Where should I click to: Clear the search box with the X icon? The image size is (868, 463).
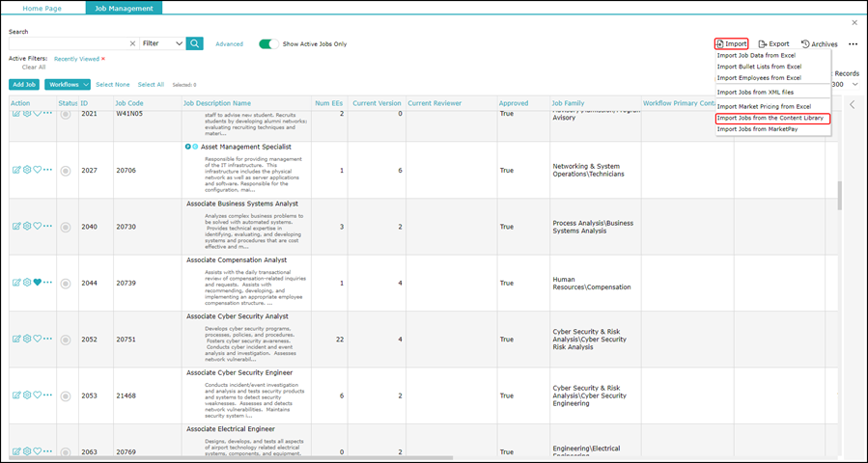pos(132,43)
